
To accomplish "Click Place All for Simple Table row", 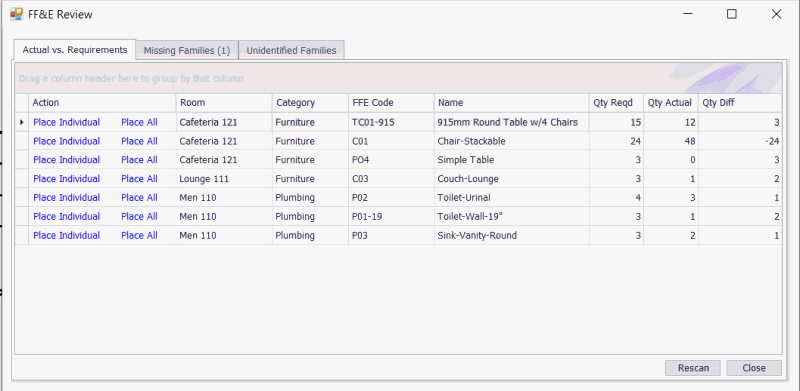I will click(x=139, y=160).
